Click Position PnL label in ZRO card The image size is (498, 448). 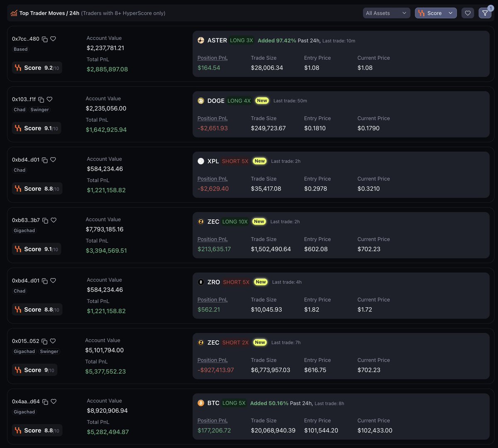click(x=212, y=300)
